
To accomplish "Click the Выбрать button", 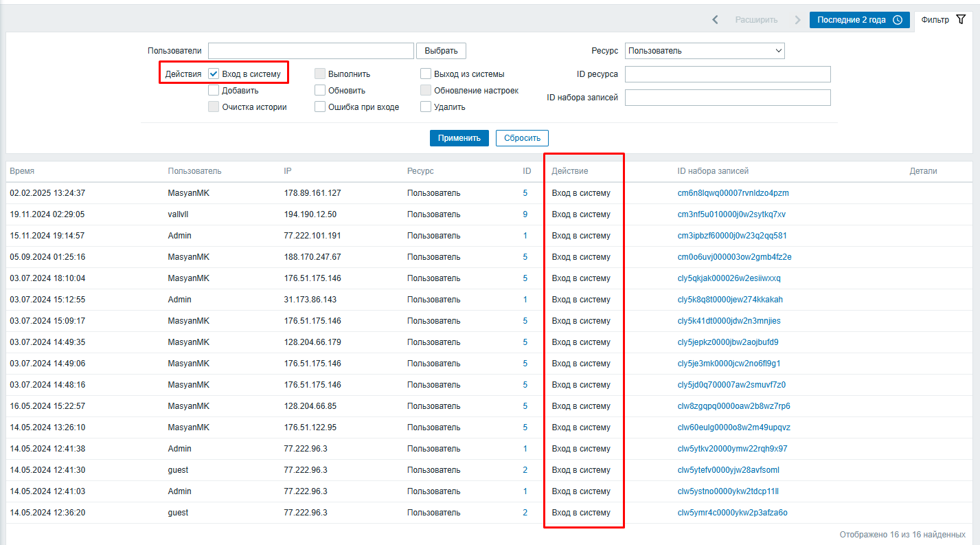I will coord(441,51).
